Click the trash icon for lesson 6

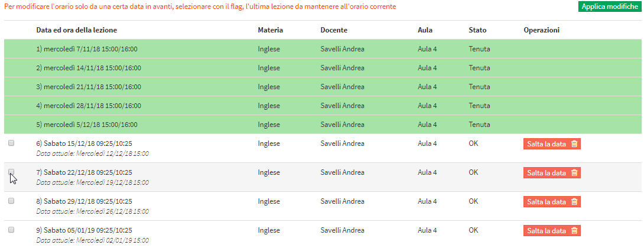[x=574, y=144]
